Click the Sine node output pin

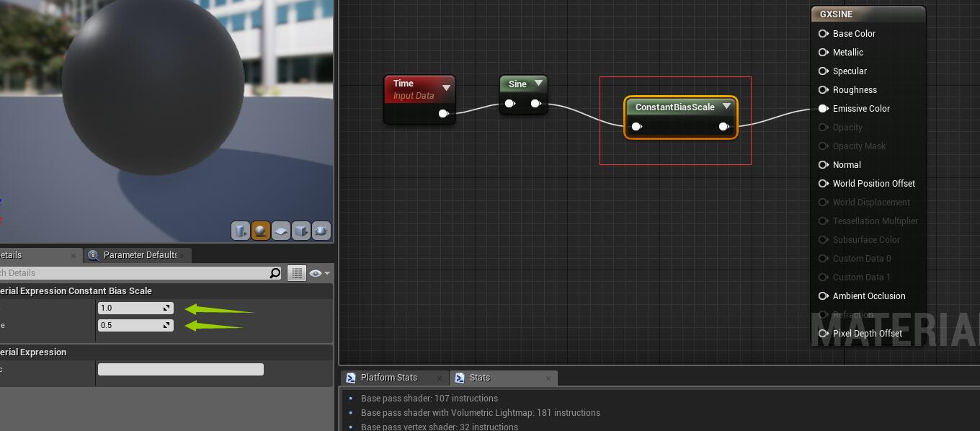pyautogui.click(x=536, y=104)
